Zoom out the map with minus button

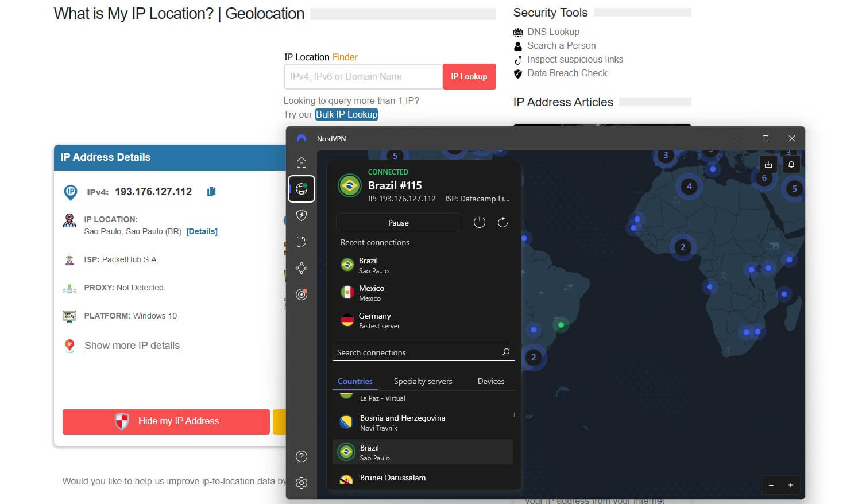click(x=771, y=485)
